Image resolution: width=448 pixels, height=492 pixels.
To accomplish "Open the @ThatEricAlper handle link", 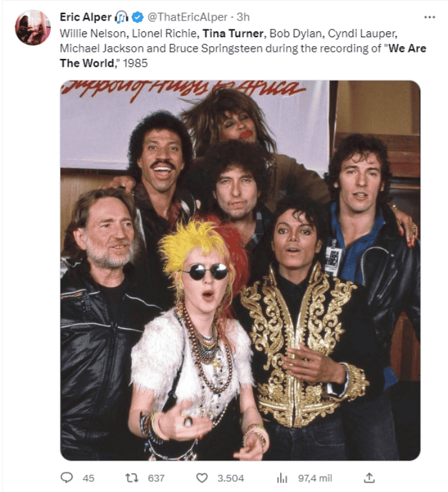I will (x=187, y=17).
